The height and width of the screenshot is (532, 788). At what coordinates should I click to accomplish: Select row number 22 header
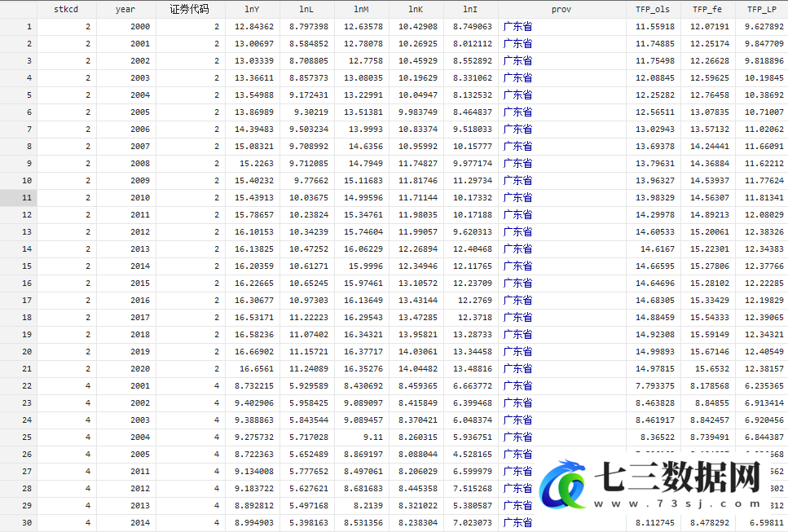pyautogui.click(x=19, y=386)
